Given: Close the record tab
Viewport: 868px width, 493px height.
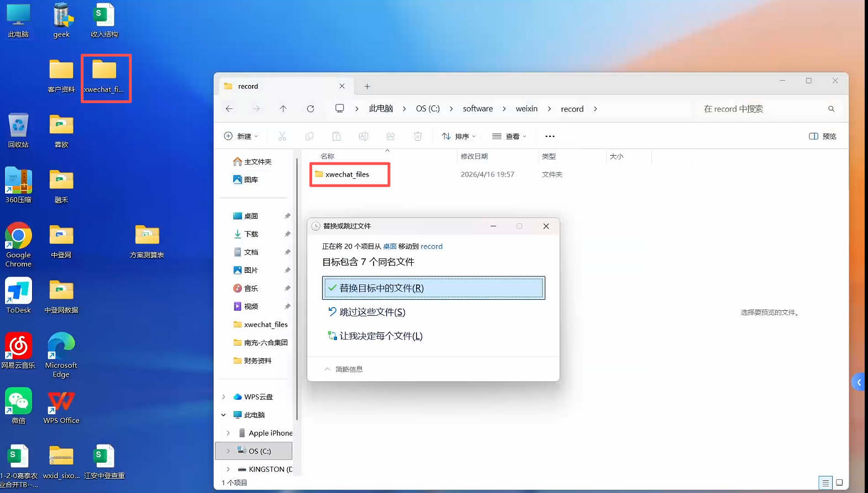Looking at the screenshot, I should click(x=342, y=86).
